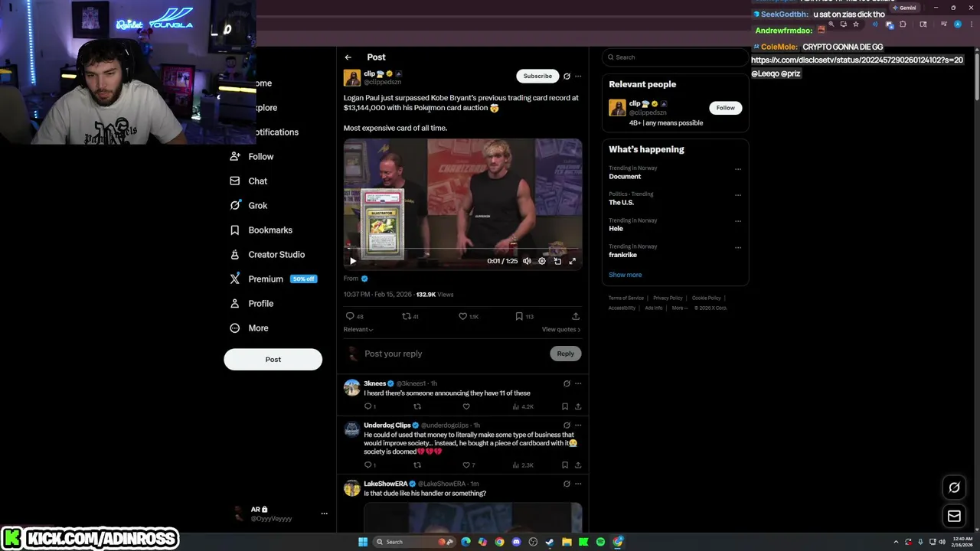The width and height of the screenshot is (980, 551).
Task: More options for frankrike trend
Action: click(738, 247)
